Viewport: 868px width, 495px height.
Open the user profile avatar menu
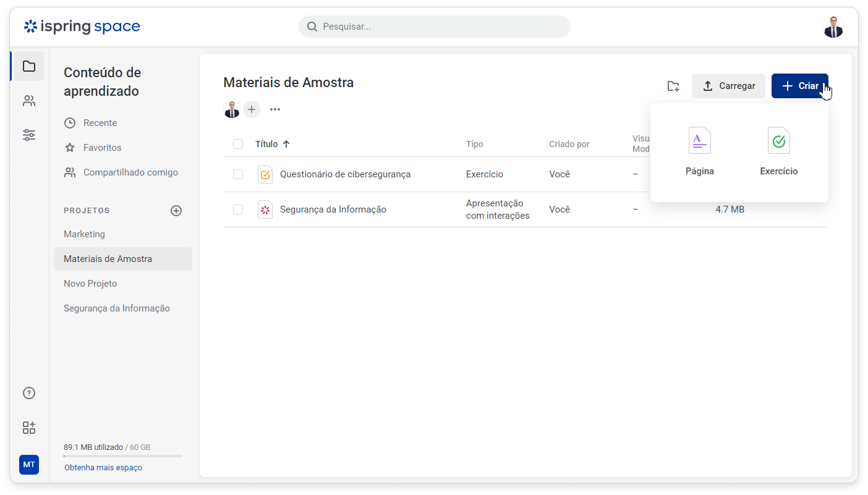click(833, 27)
